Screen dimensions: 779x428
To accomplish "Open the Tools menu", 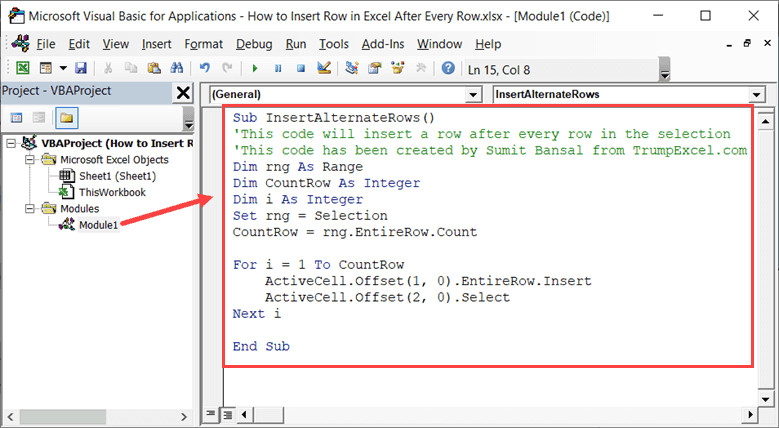I will coord(334,44).
